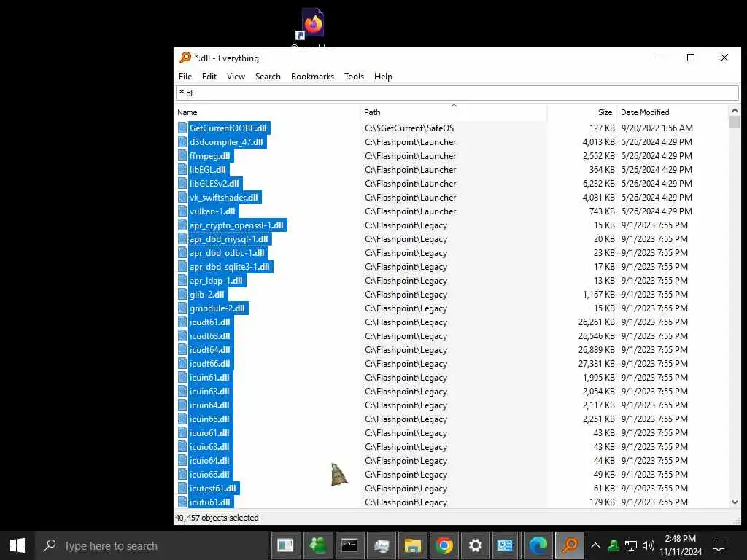The height and width of the screenshot is (560, 747).
Task: Open the Help menu
Action: (383, 76)
